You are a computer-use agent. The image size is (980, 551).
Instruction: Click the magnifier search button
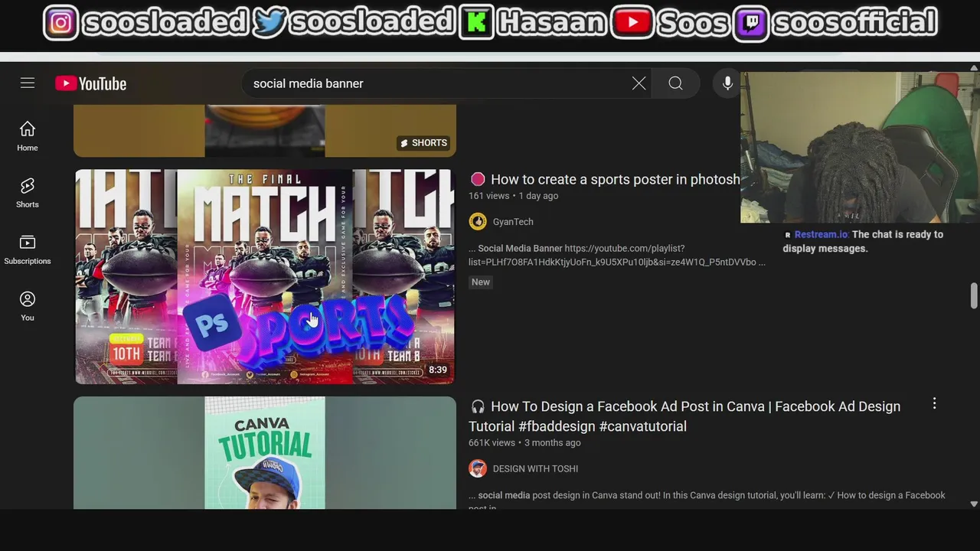[x=675, y=83]
